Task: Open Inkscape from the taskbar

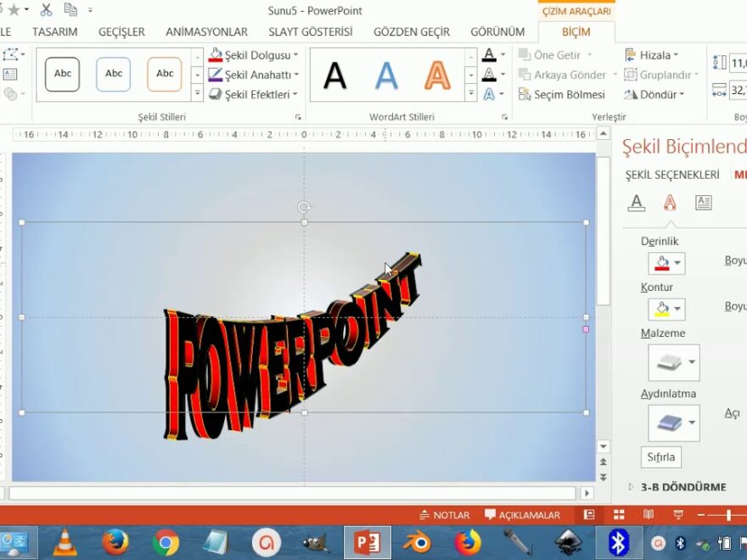Action: pyautogui.click(x=569, y=542)
